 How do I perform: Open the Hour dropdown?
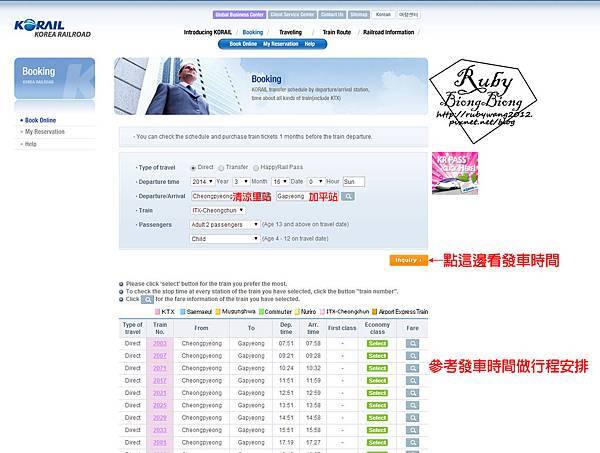316,181
